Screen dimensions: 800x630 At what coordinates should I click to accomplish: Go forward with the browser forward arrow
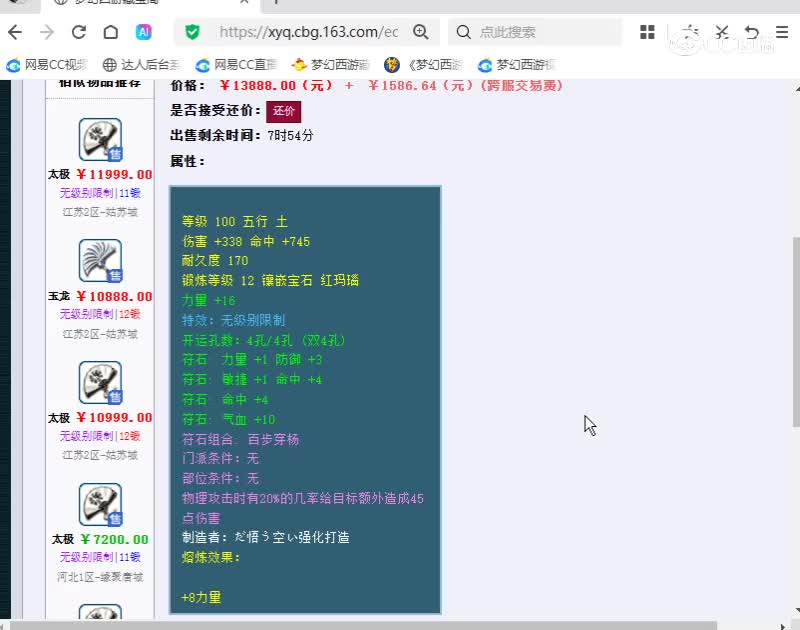pyautogui.click(x=47, y=32)
